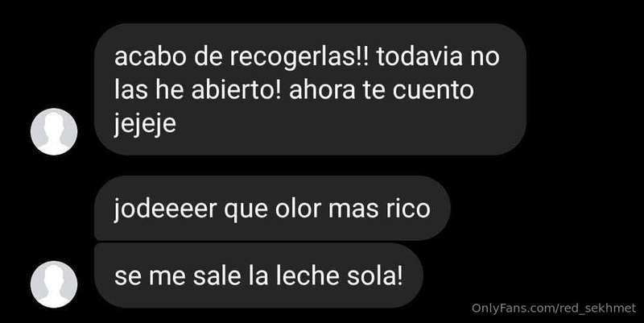Click the word 'cuento' in the first bubble

[x=433, y=90]
